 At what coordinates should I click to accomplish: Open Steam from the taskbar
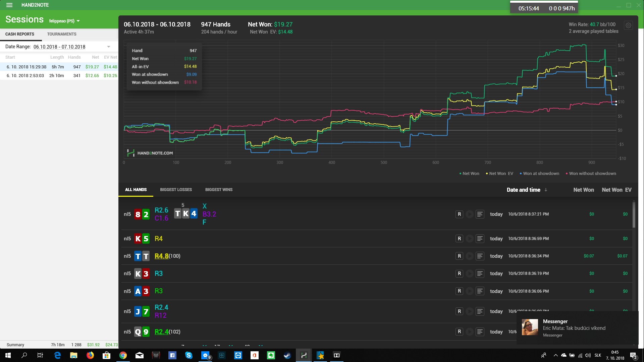tap(287, 355)
